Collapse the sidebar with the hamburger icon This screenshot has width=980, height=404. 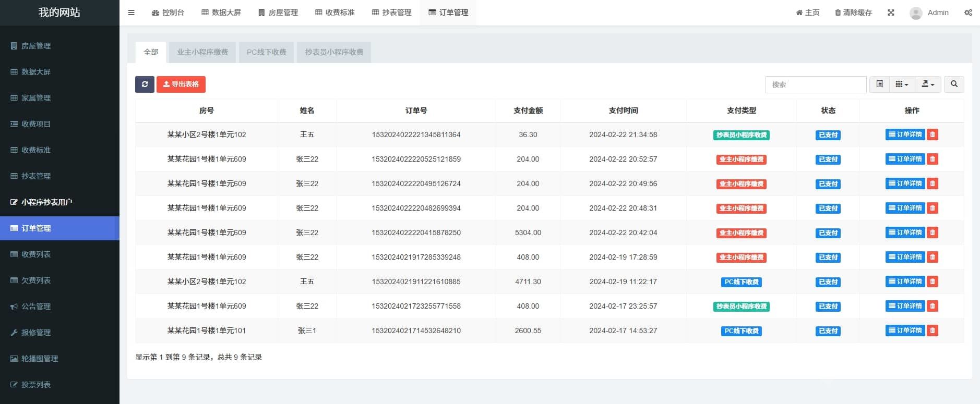coord(131,13)
